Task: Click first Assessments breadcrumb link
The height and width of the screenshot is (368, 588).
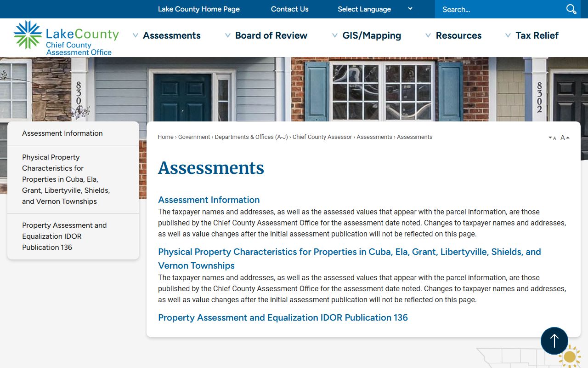Action: 374,137
